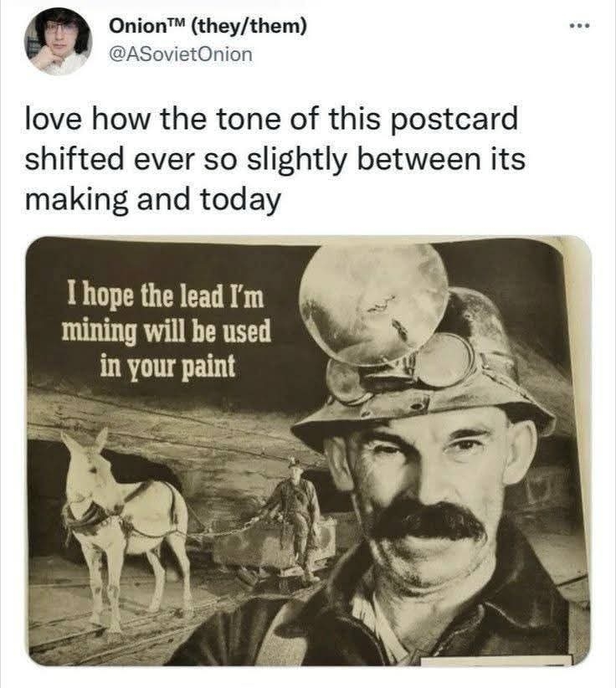Screen dimensions: 616x688
Task: Click "making and today" tweet line
Action: [x=152, y=200]
